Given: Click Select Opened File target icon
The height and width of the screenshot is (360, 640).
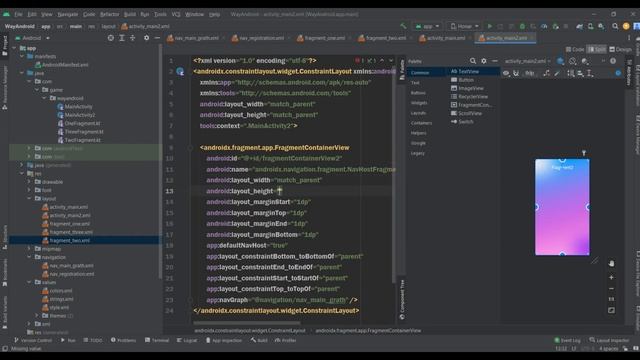Looking at the screenshot, I should (x=111, y=38).
